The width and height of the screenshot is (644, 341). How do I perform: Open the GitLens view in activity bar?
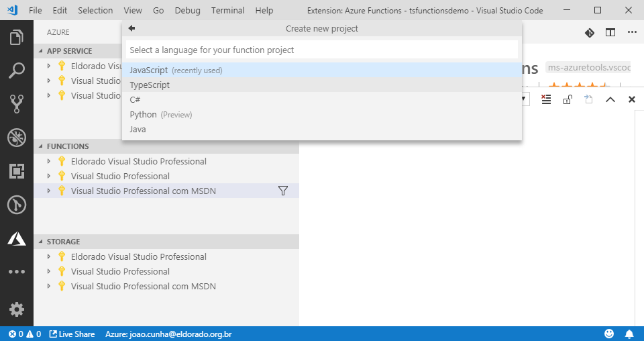click(x=16, y=205)
